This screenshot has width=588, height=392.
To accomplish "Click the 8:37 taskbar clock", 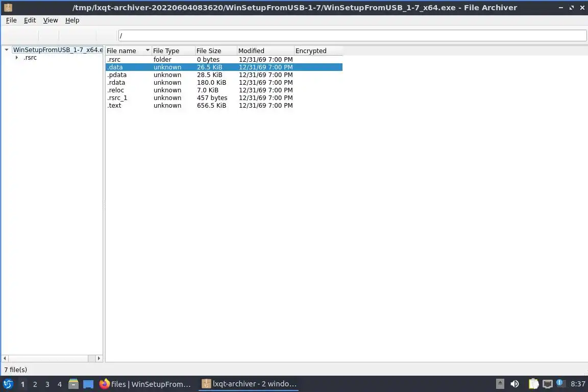I will 578,384.
